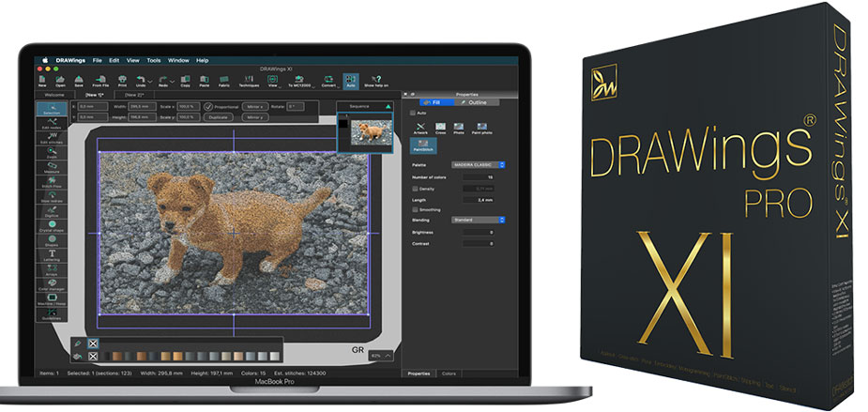Viewport: 868px width, 412px height.
Task: Choose the Measure tool
Action: click(x=52, y=168)
